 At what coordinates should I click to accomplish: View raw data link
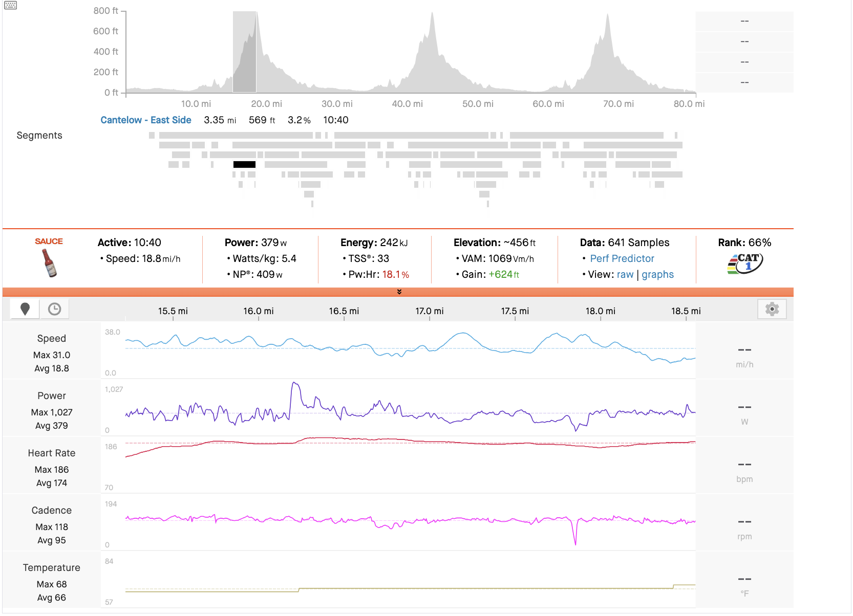coord(625,275)
